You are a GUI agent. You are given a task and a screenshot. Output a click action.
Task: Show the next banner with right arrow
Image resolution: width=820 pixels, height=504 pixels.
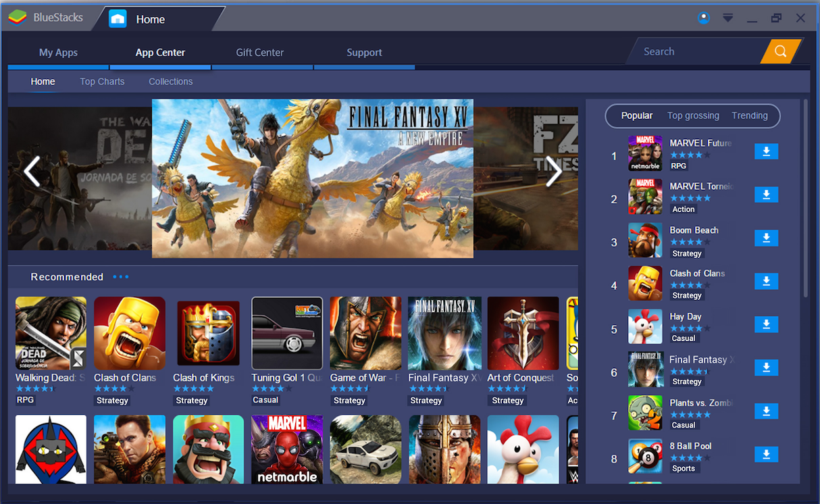coord(554,172)
